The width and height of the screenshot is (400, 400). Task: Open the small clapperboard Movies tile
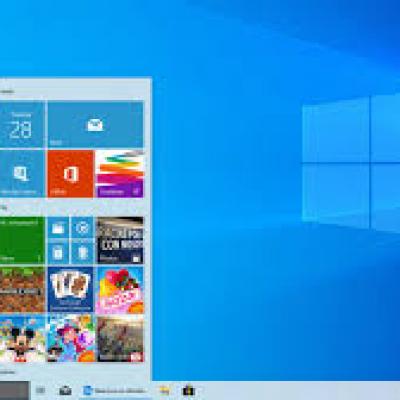(x=58, y=228)
